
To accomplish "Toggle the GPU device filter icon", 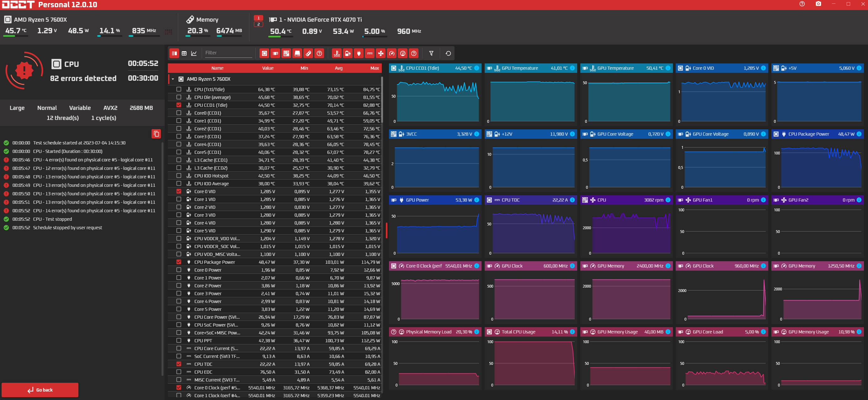I will tap(275, 53).
